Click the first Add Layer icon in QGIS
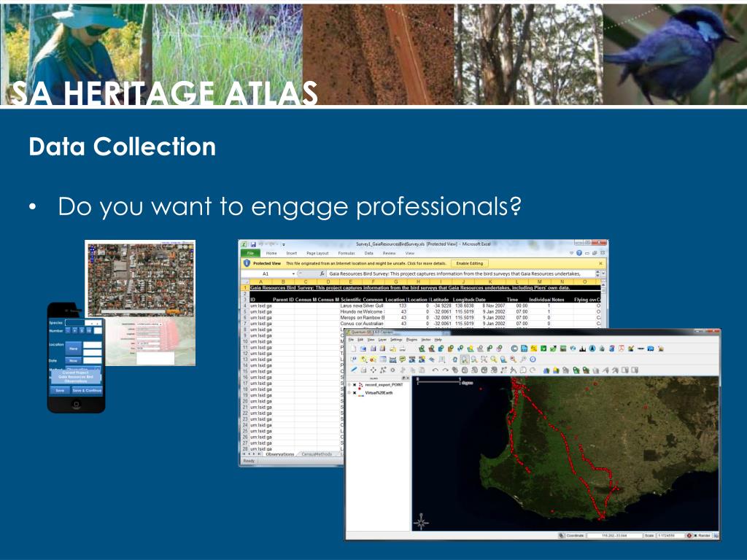The height and width of the screenshot is (560, 747). tap(422, 349)
